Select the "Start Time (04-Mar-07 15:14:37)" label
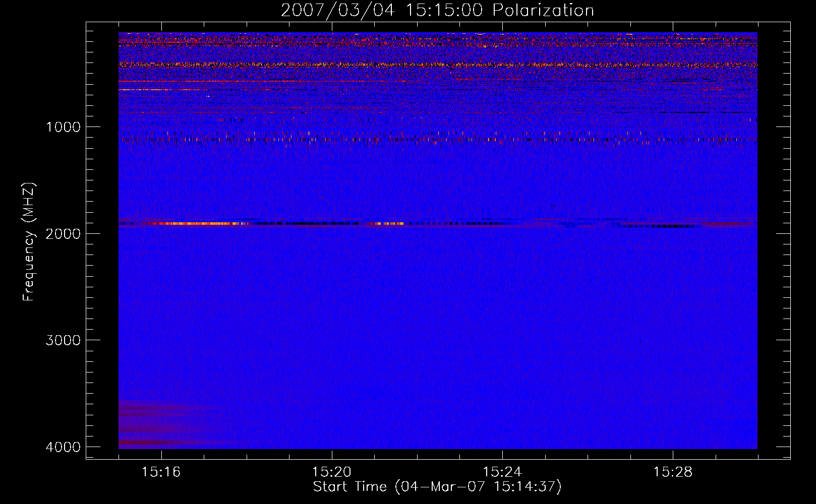This screenshot has width=816, height=504. tap(437, 487)
